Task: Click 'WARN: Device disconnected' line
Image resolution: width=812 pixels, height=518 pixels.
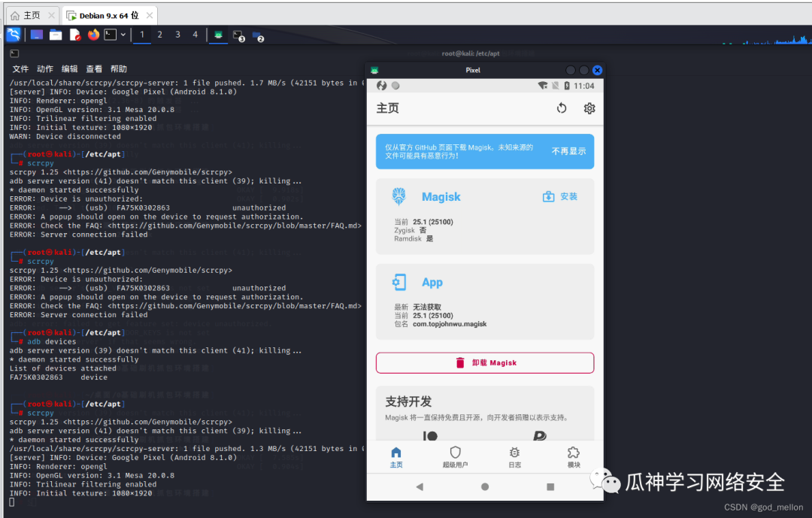Action: point(65,137)
